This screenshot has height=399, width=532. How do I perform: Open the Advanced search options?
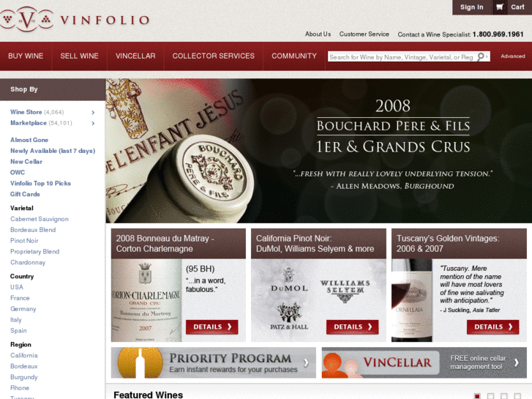tap(513, 56)
